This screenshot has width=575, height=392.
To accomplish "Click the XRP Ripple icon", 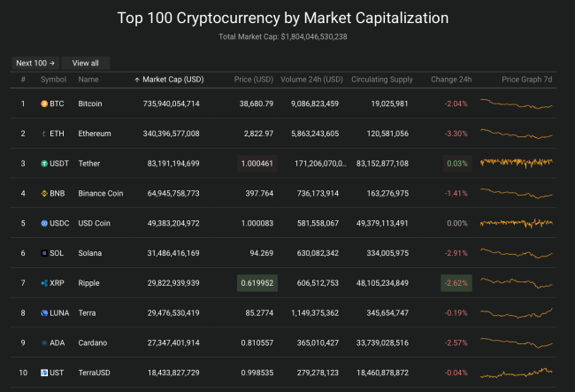I will coord(44,283).
